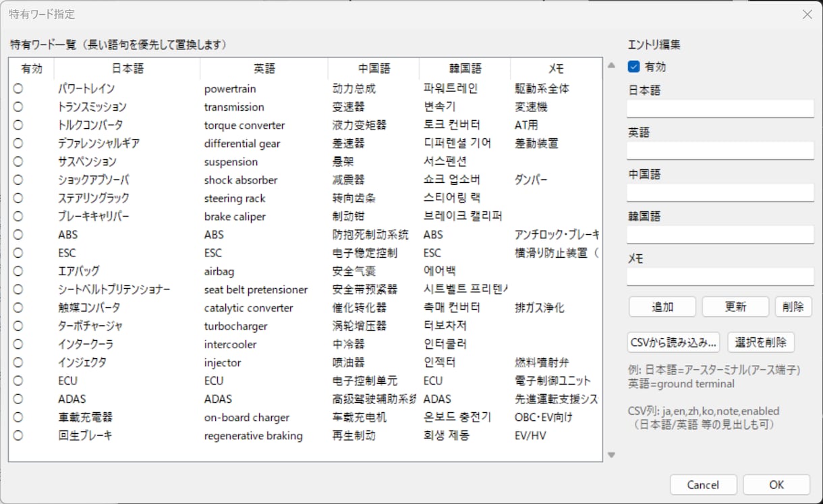Focus the 日本語 input field
Screen dimensions: 823x504
720,109
